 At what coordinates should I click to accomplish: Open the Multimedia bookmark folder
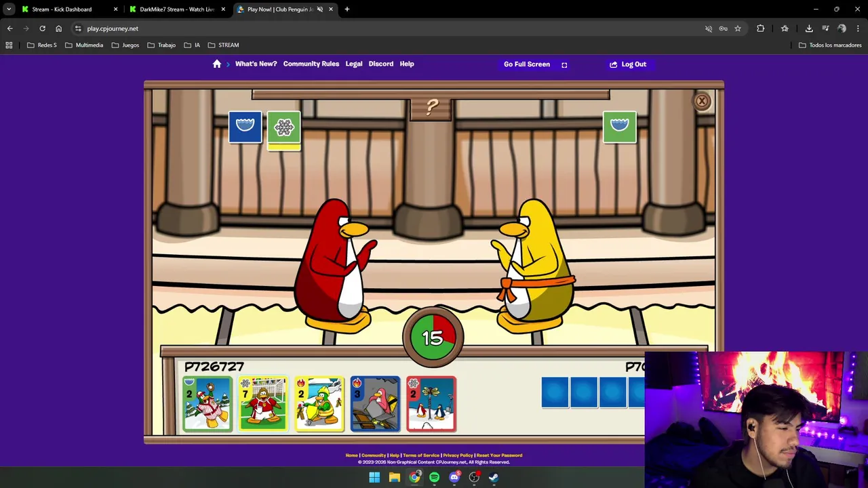coord(85,45)
